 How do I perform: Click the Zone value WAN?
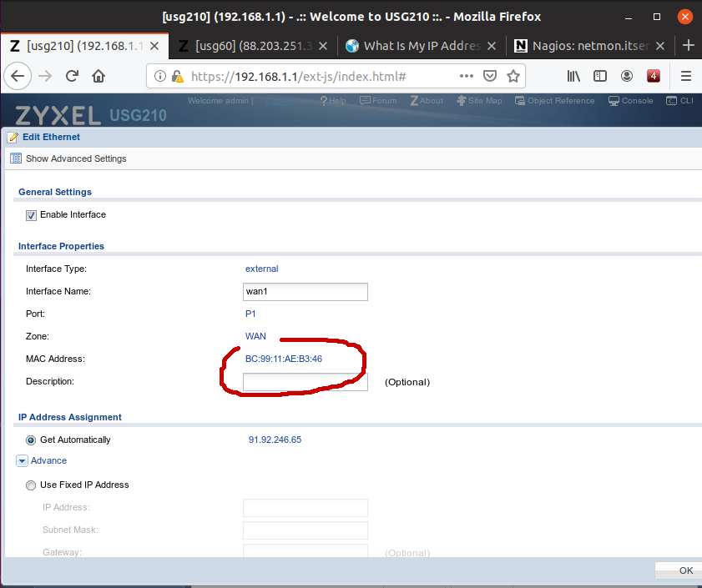click(255, 336)
